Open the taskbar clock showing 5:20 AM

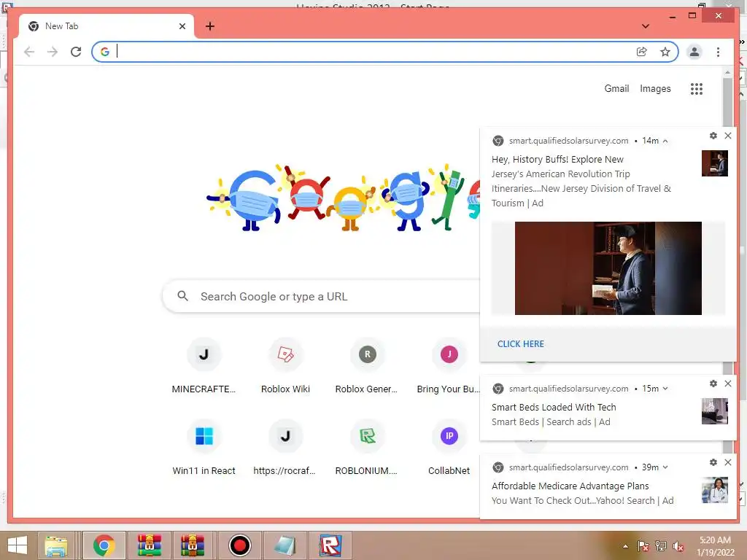pyautogui.click(x=715, y=546)
